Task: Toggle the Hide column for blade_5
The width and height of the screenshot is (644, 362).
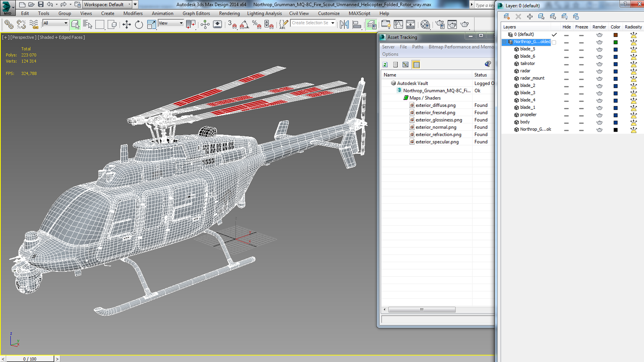Action: coord(566,50)
